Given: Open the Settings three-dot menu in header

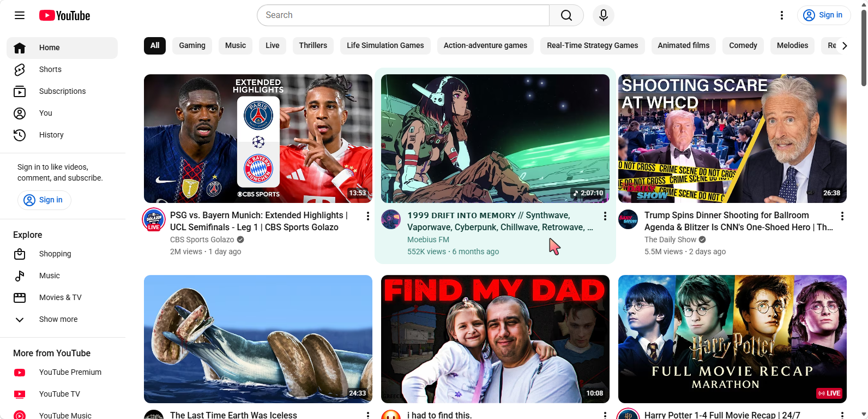Looking at the screenshot, I should click(x=782, y=15).
